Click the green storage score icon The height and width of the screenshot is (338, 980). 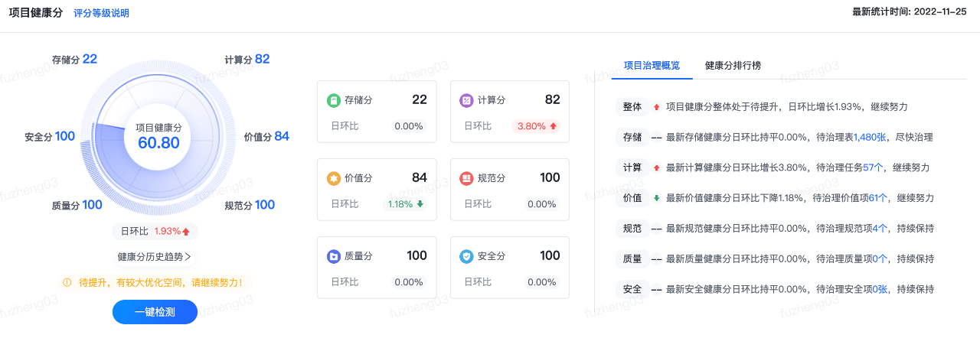point(333,100)
